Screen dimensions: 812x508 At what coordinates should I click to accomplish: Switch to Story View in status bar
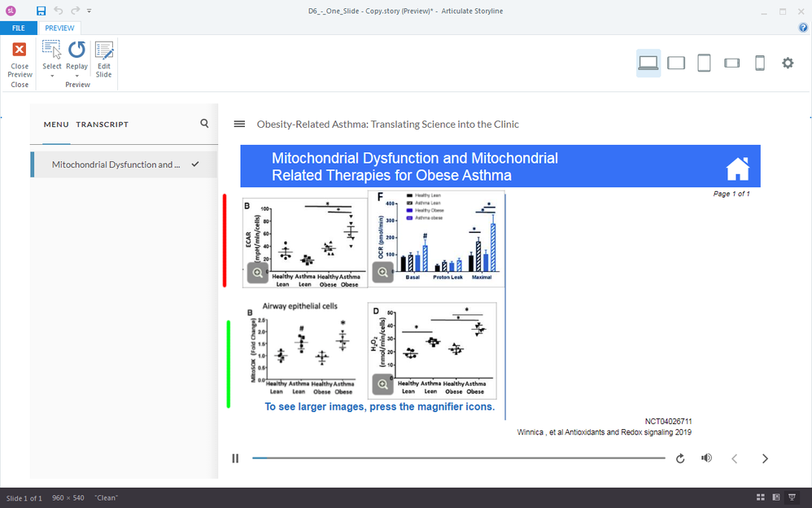[761, 497]
